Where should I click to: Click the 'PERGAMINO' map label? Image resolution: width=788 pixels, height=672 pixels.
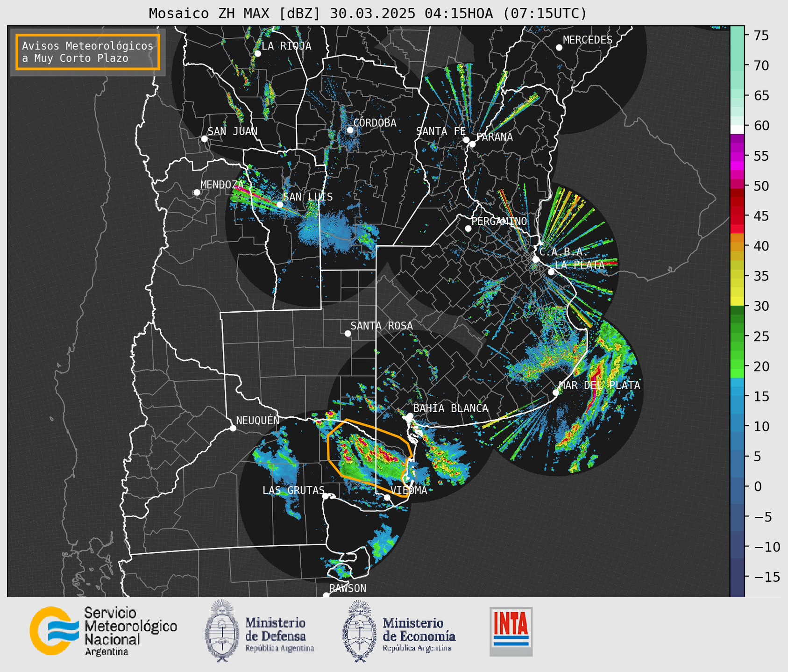(x=499, y=221)
